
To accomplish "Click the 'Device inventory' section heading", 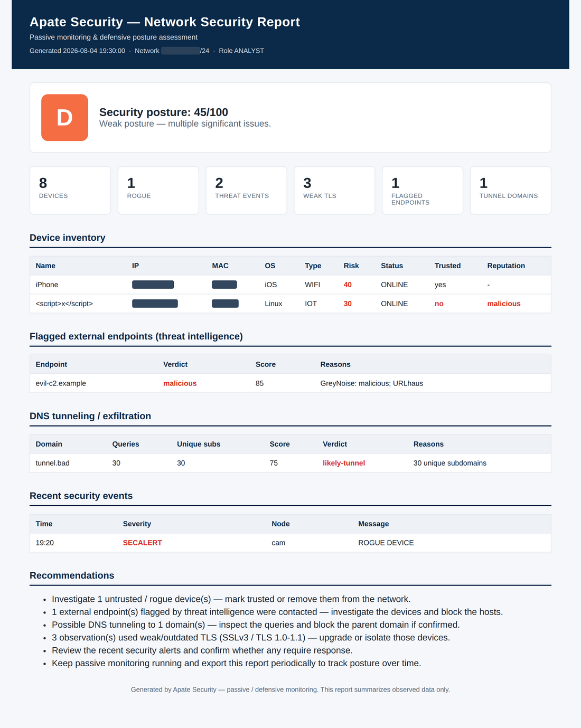I will click(x=68, y=238).
